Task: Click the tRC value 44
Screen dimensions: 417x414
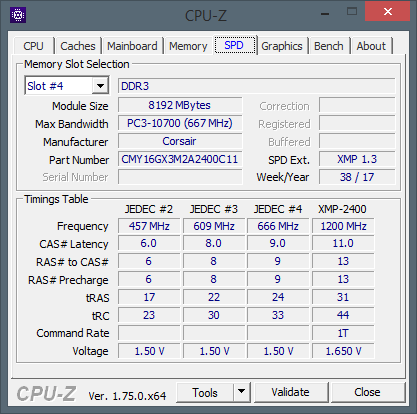Action: coord(343,315)
